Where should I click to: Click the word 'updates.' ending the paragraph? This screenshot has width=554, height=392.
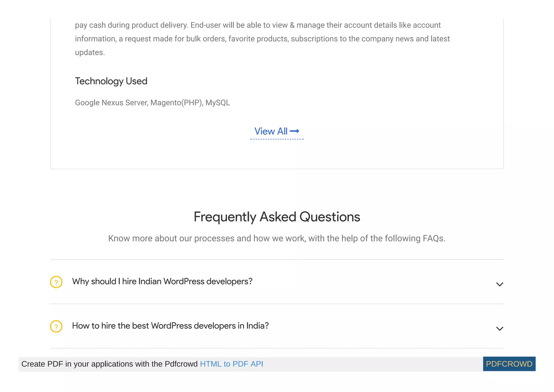[x=90, y=52]
